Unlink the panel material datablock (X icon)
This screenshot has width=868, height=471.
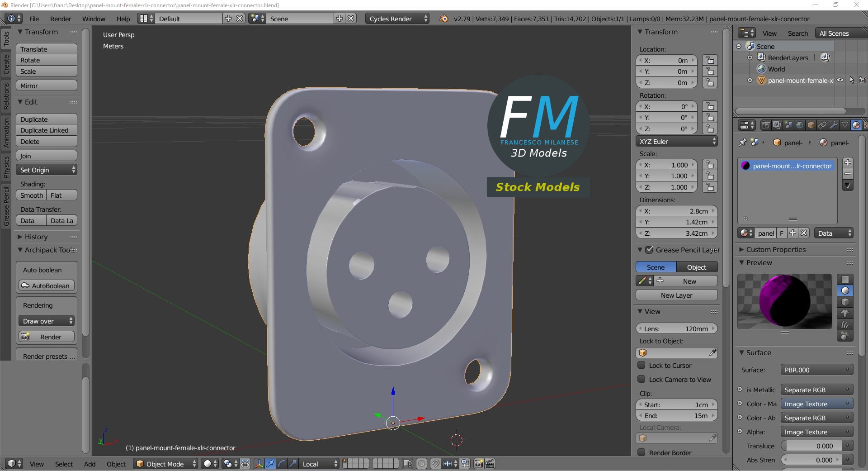tap(804, 233)
